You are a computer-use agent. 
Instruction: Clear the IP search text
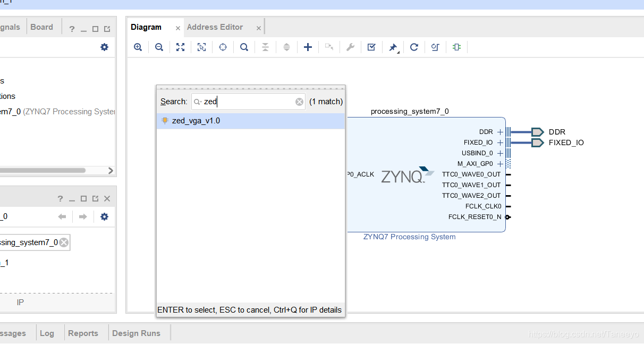click(x=299, y=102)
